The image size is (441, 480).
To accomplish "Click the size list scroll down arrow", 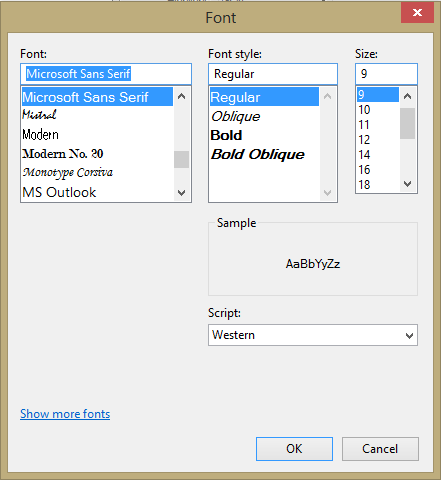I will tap(407, 184).
